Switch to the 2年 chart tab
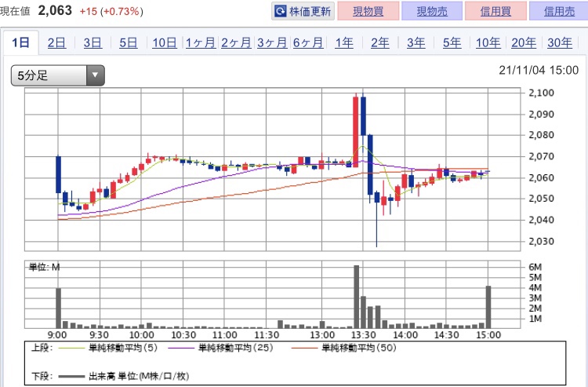The width and height of the screenshot is (588, 387). tap(380, 43)
